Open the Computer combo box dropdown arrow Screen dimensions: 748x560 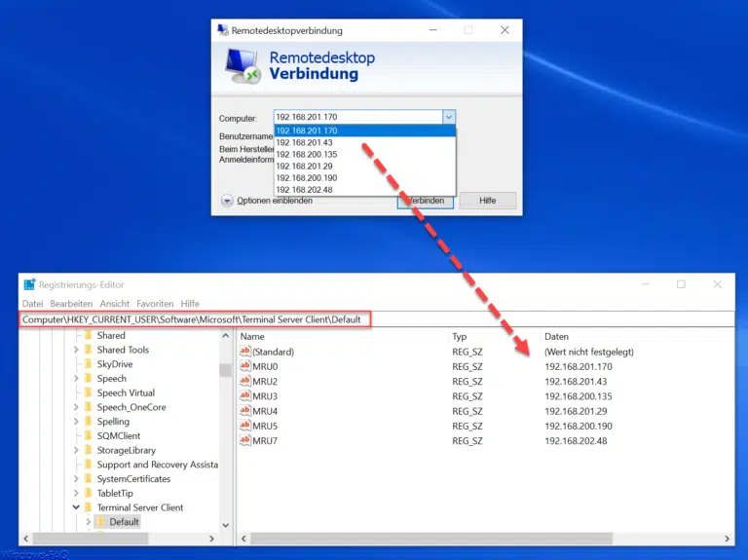click(448, 118)
